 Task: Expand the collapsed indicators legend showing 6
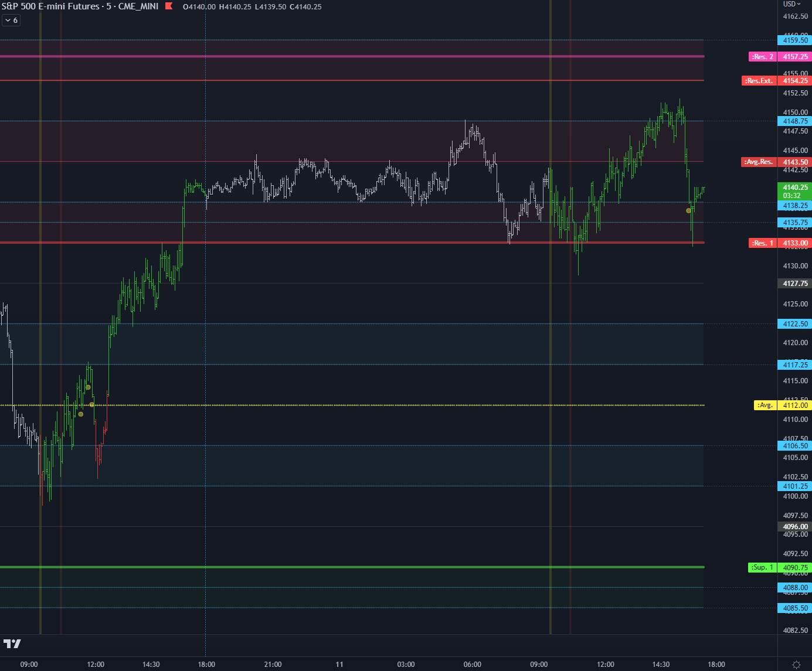[11, 21]
